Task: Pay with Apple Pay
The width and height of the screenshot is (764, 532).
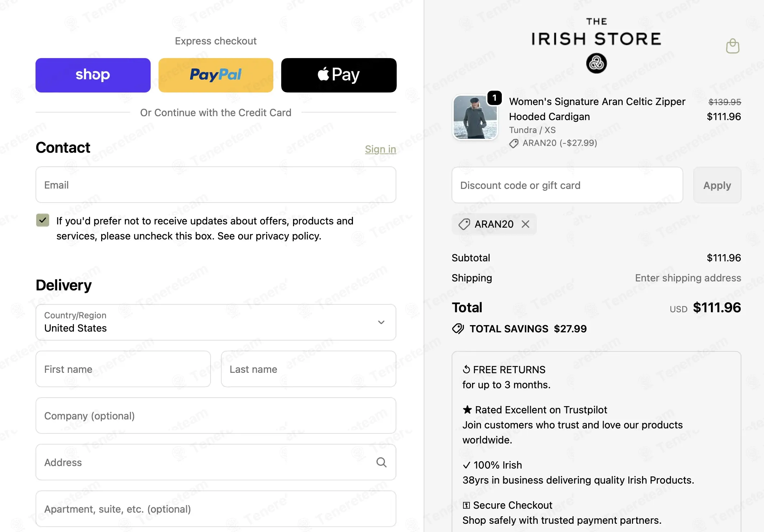Action: 339,75
